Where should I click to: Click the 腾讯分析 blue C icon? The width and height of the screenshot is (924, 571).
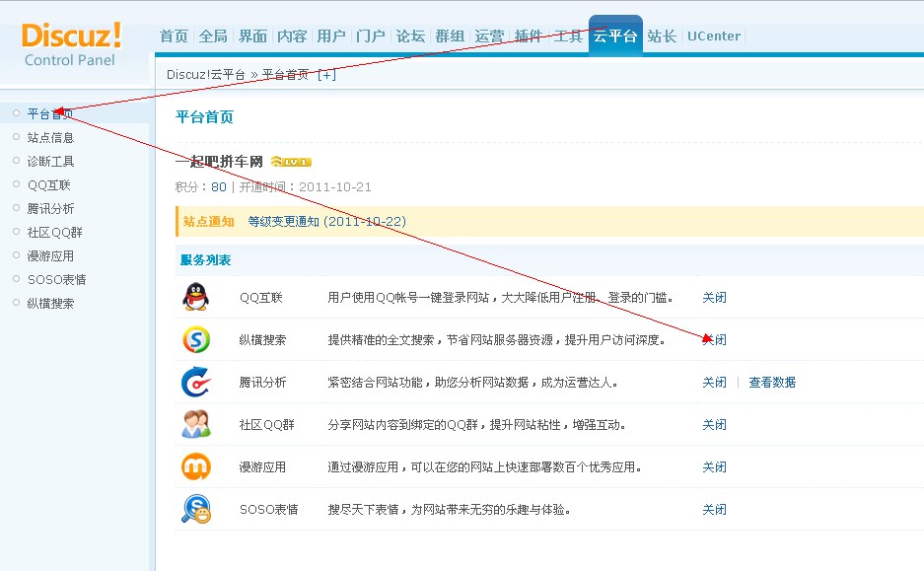click(x=195, y=382)
